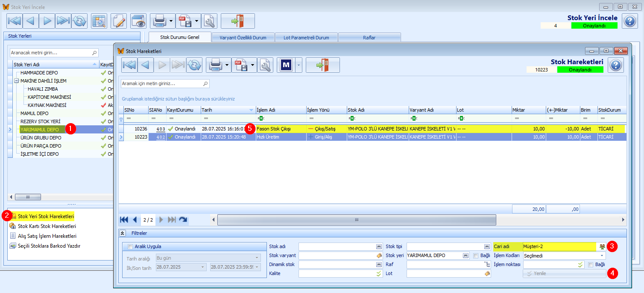Screen dimensions: 644x293
Task: Go to previous record in Stok Hareketleri toolbar
Action: point(146,65)
